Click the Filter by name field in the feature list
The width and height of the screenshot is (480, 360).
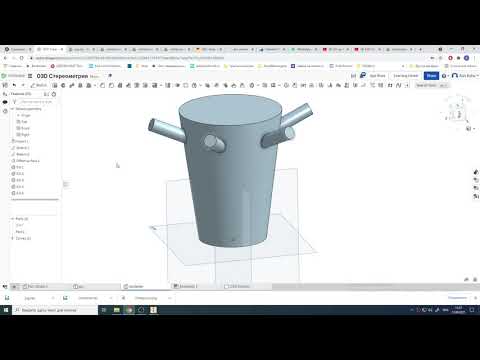[36, 102]
